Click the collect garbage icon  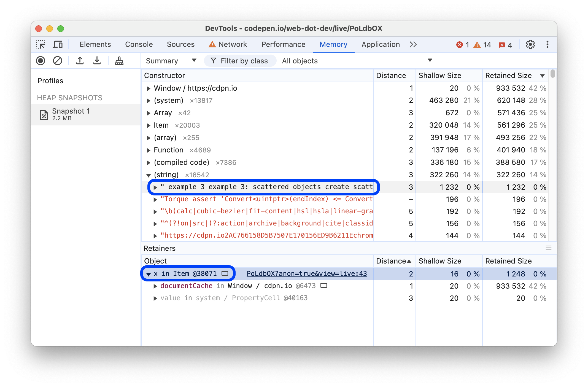pos(120,60)
